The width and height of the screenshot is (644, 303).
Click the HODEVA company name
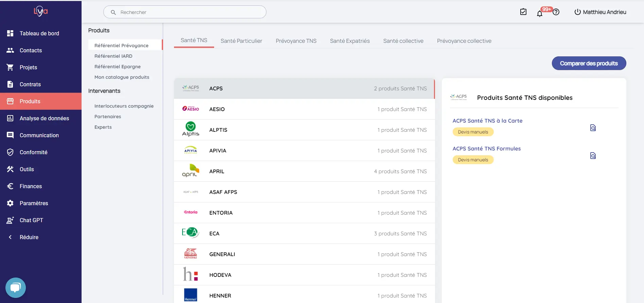[220, 275]
